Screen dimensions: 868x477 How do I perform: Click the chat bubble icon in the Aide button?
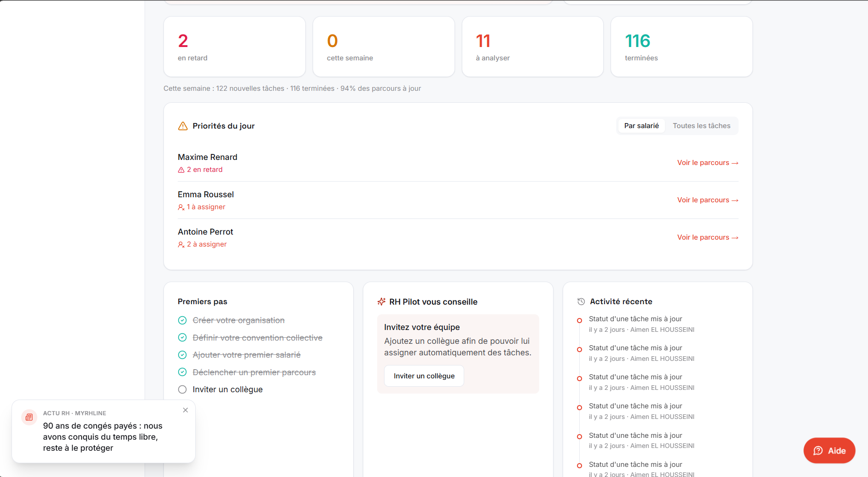(x=818, y=451)
